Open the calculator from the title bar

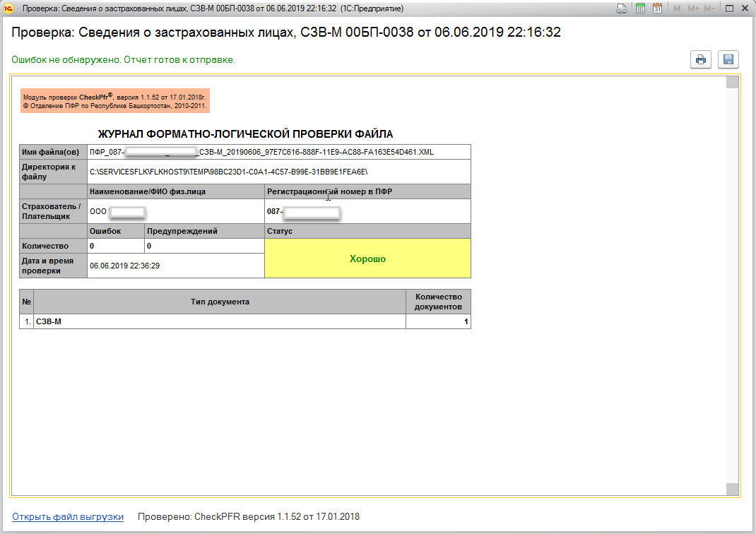(x=640, y=8)
